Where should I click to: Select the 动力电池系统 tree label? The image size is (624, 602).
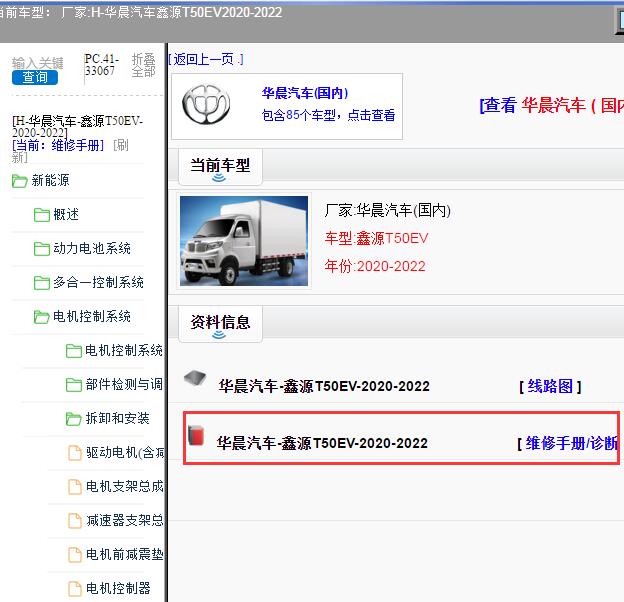(92, 249)
